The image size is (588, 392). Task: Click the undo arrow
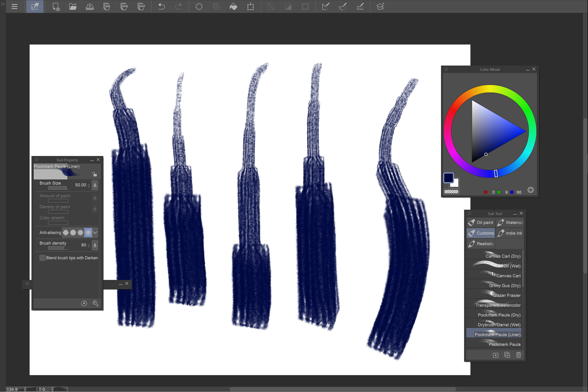pyautogui.click(x=161, y=7)
